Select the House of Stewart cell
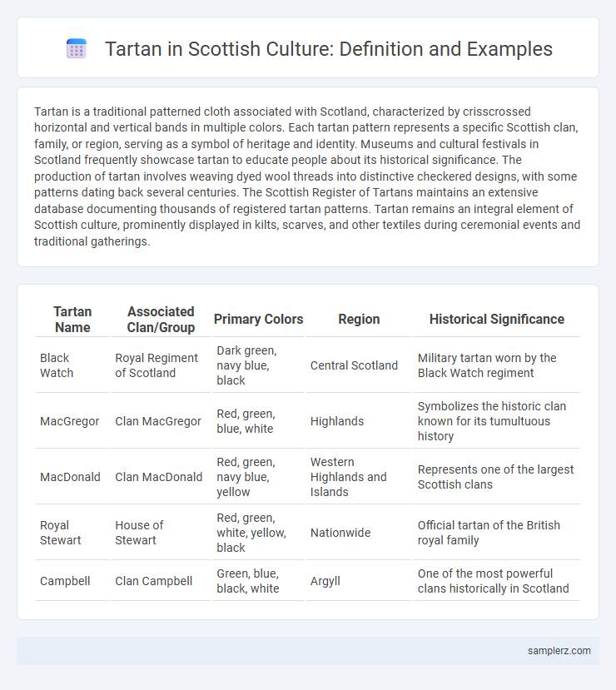 click(161, 533)
